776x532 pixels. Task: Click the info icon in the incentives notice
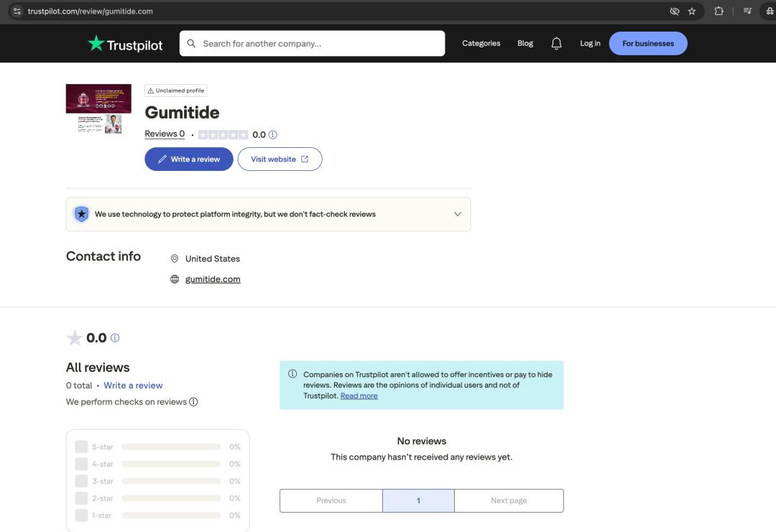coord(292,374)
